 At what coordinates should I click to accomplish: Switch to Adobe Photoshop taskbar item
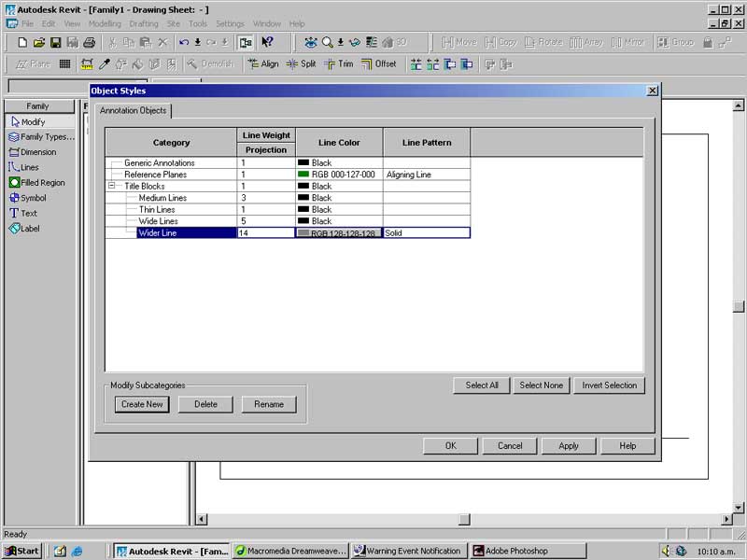pyautogui.click(x=528, y=551)
